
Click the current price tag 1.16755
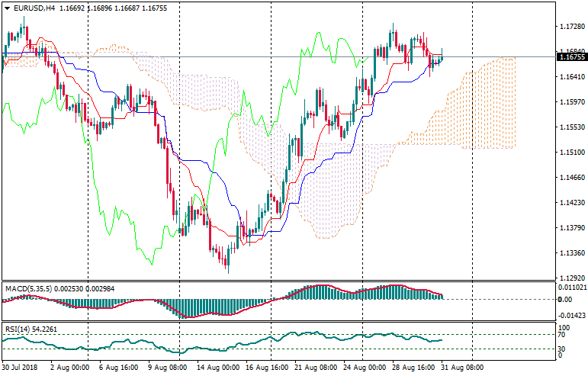[572, 57]
